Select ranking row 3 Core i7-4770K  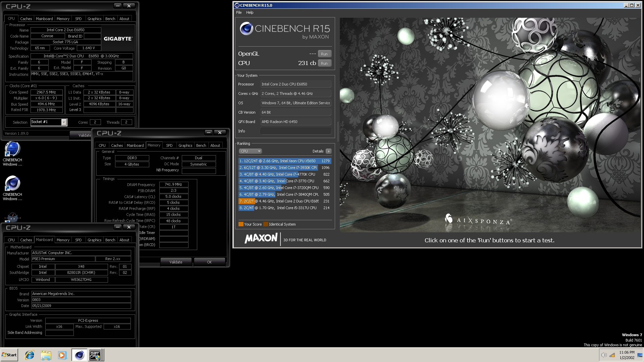[x=285, y=174]
